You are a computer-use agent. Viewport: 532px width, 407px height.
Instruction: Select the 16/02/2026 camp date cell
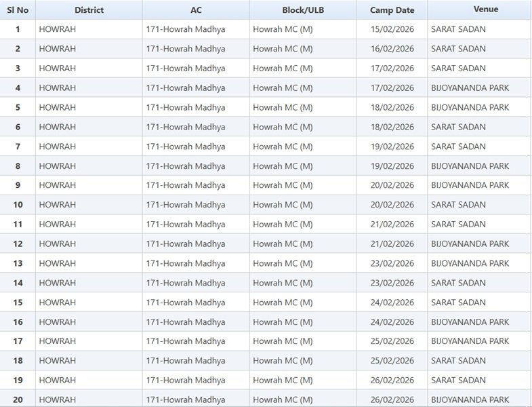pyautogui.click(x=392, y=49)
